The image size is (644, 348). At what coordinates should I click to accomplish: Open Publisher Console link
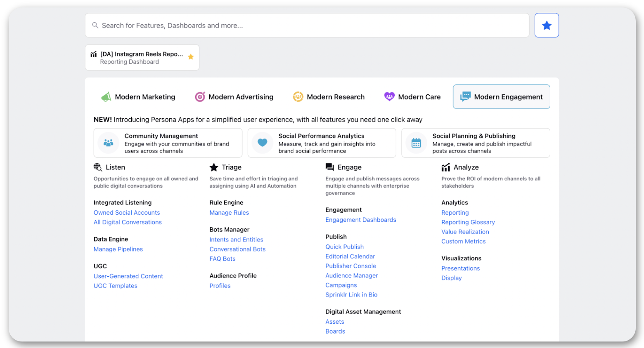[x=351, y=266]
